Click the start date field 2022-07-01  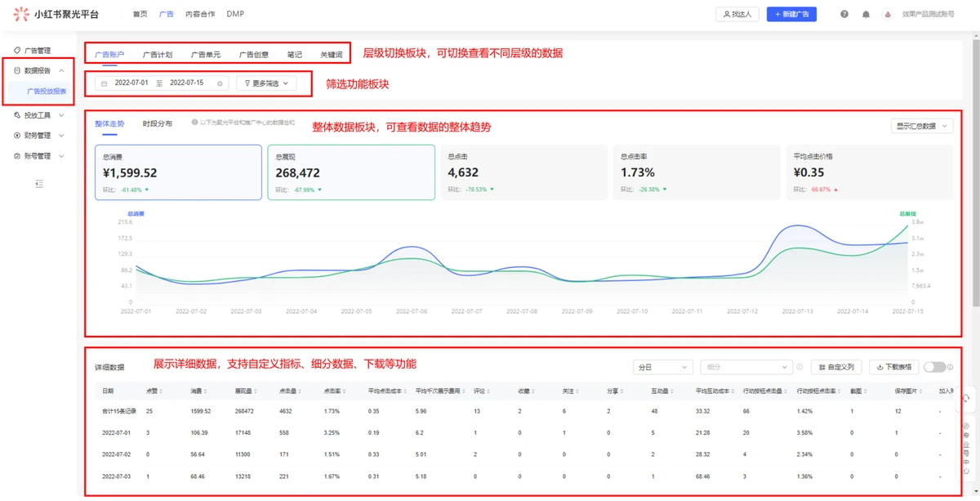(x=131, y=83)
